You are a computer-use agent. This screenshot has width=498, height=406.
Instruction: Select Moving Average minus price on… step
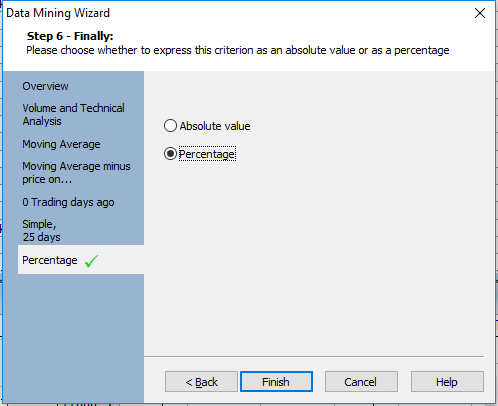pos(76,173)
